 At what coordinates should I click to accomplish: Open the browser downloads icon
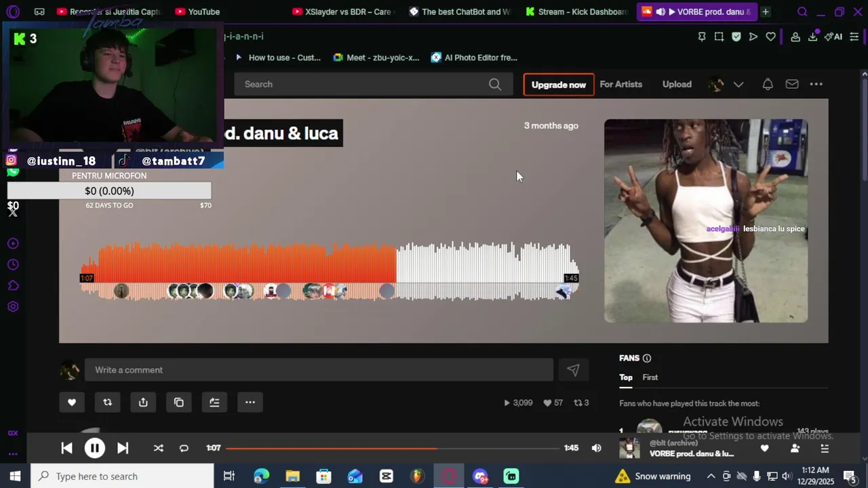pyautogui.click(x=812, y=37)
